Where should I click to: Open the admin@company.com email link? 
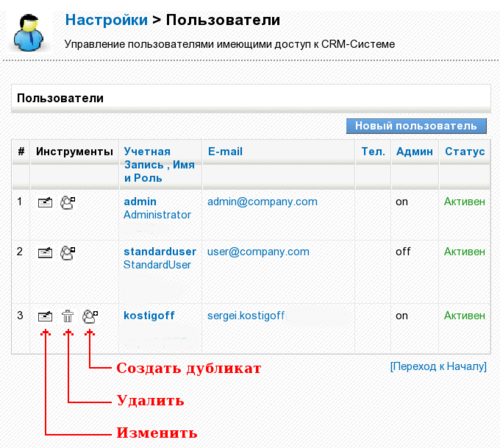[x=262, y=202]
